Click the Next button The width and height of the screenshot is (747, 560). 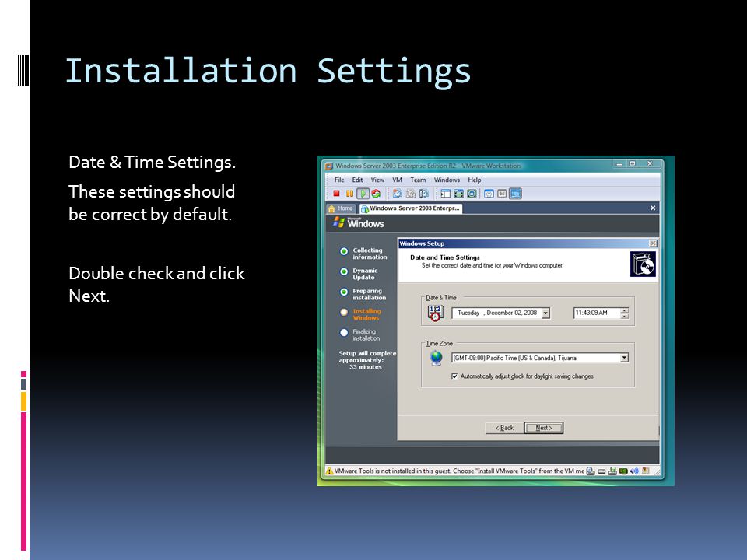(544, 428)
